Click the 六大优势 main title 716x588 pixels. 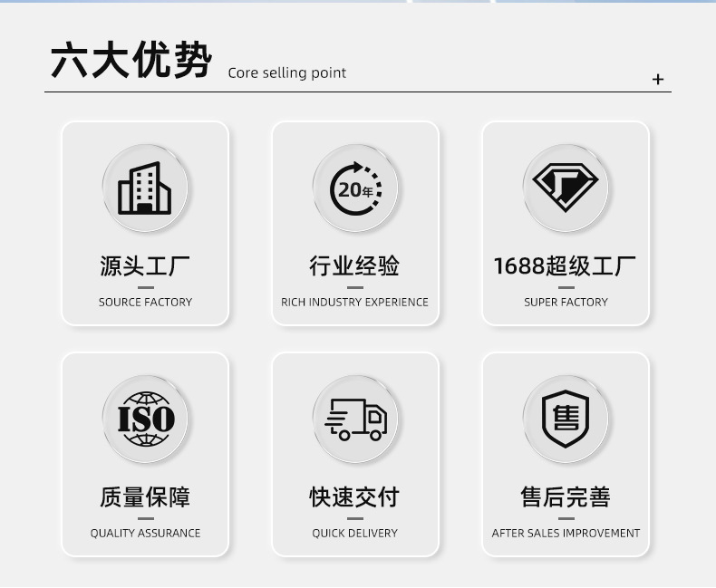point(131,60)
